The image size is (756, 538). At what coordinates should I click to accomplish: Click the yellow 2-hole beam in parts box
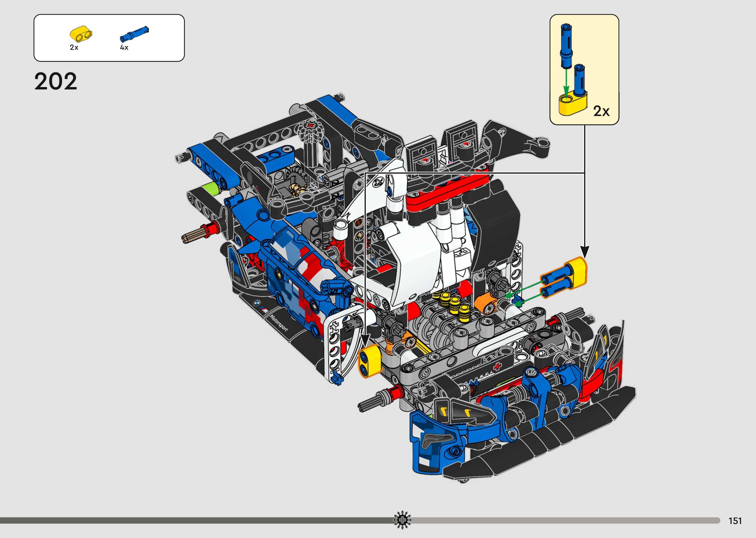click(81, 34)
